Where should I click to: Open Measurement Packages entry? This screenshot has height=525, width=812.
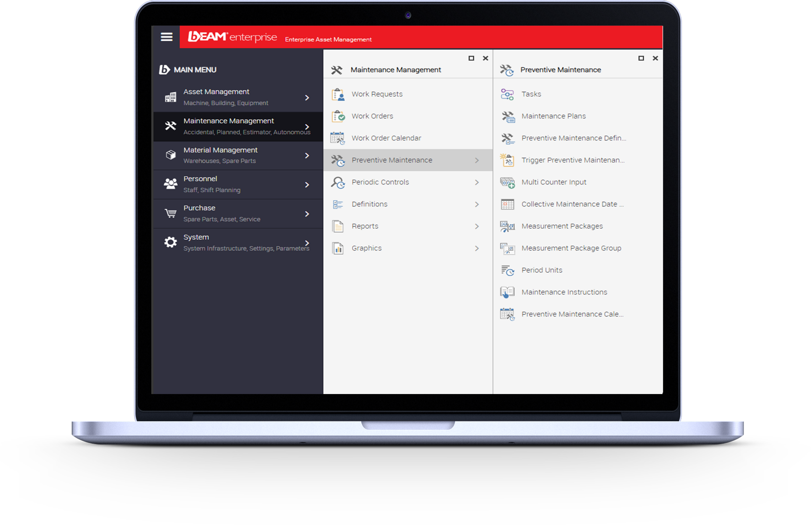[577, 226]
